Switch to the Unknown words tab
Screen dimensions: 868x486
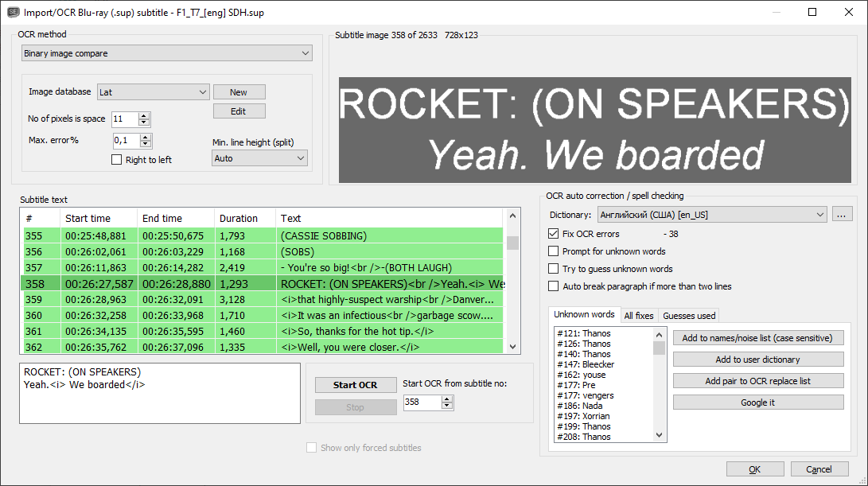pyautogui.click(x=584, y=314)
